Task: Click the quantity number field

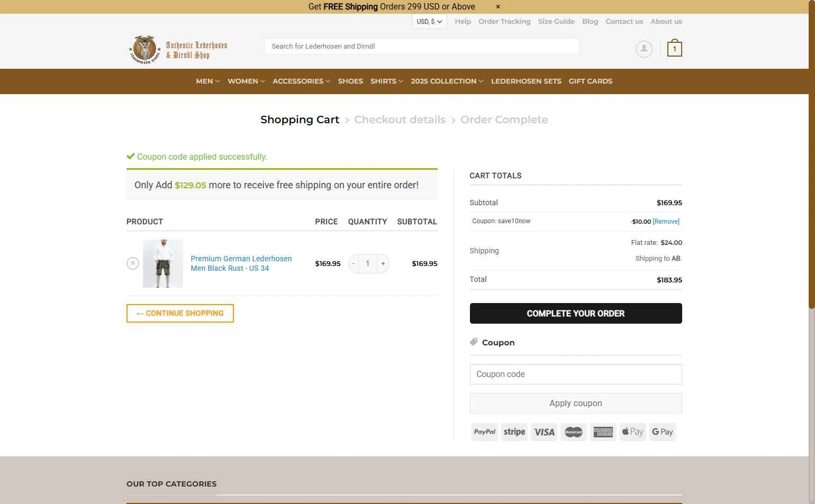Action: pyautogui.click(x=368, y=263)
